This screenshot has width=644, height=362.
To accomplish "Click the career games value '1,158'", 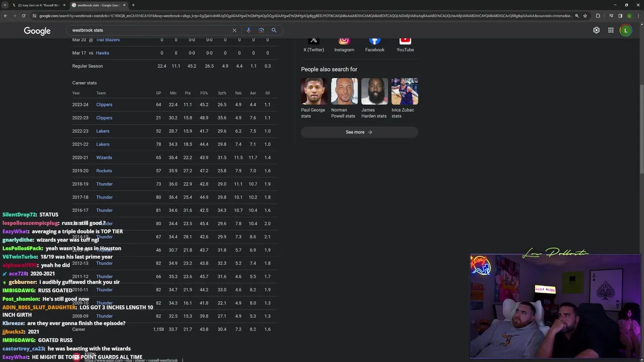I will coord(158,329).
